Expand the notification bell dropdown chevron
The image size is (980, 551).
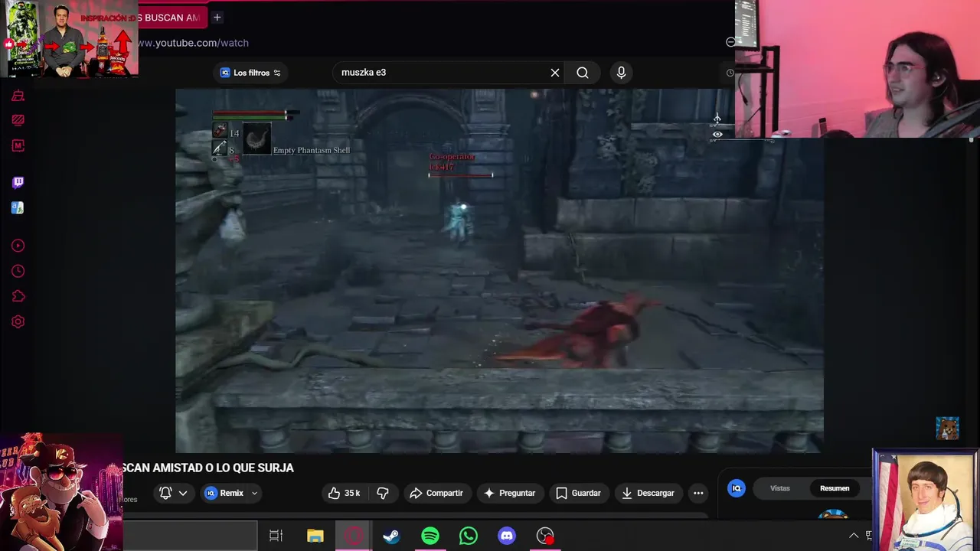(183, 494)
